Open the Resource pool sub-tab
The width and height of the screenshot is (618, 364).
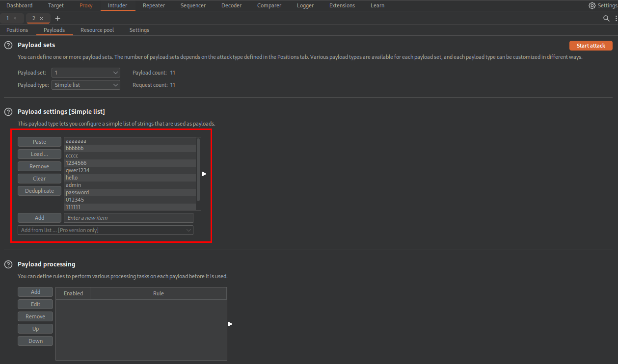[x=97, y=30]
